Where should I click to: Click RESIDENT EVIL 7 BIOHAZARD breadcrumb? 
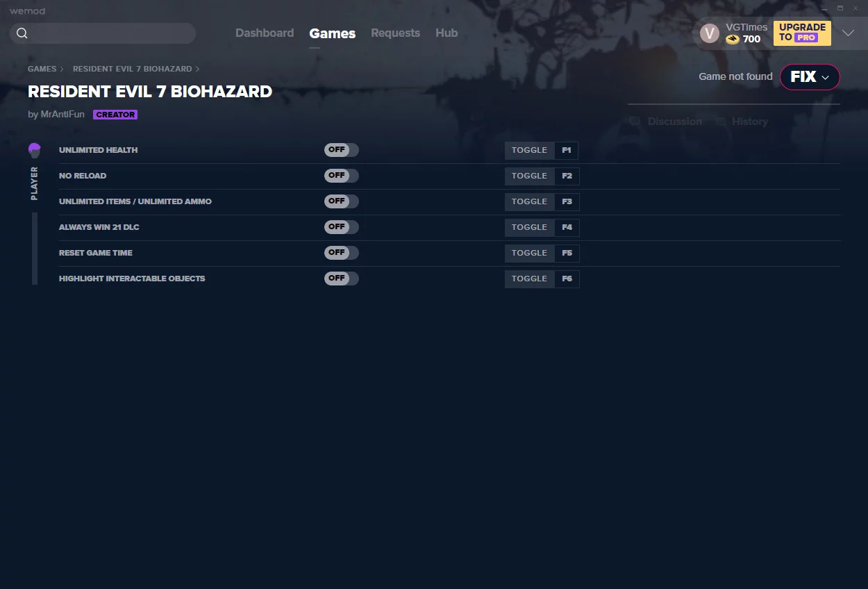(133, 69)
